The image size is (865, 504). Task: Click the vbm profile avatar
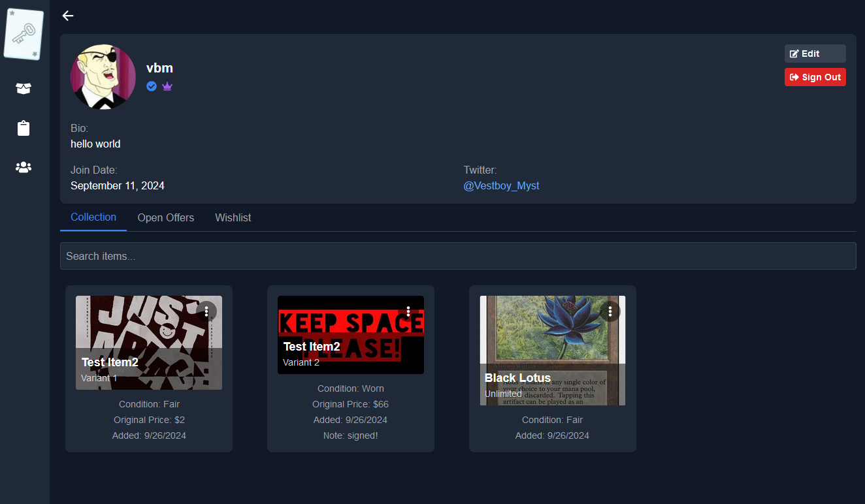coord(103,77)
